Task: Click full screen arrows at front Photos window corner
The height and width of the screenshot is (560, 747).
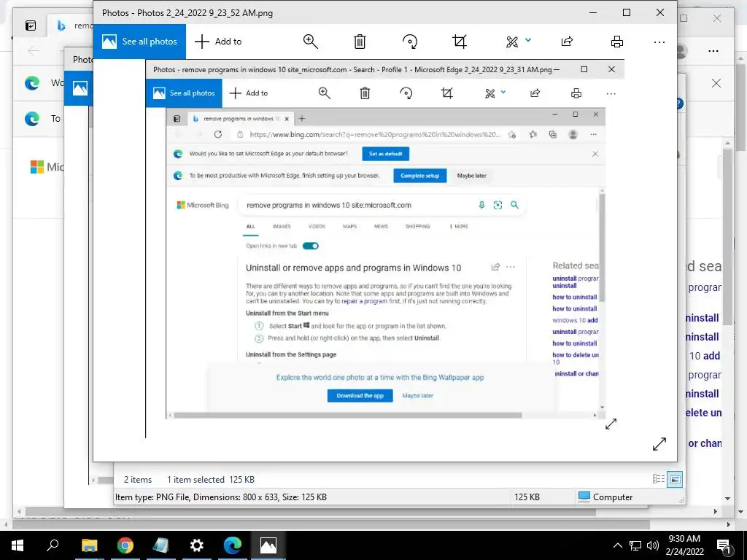Action: (659, 444)
